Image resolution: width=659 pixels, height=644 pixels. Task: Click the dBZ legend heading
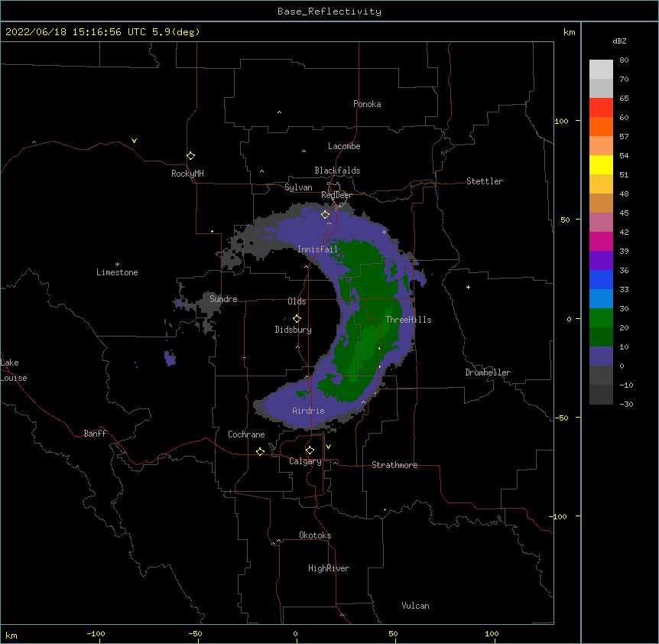coord(619,41)
